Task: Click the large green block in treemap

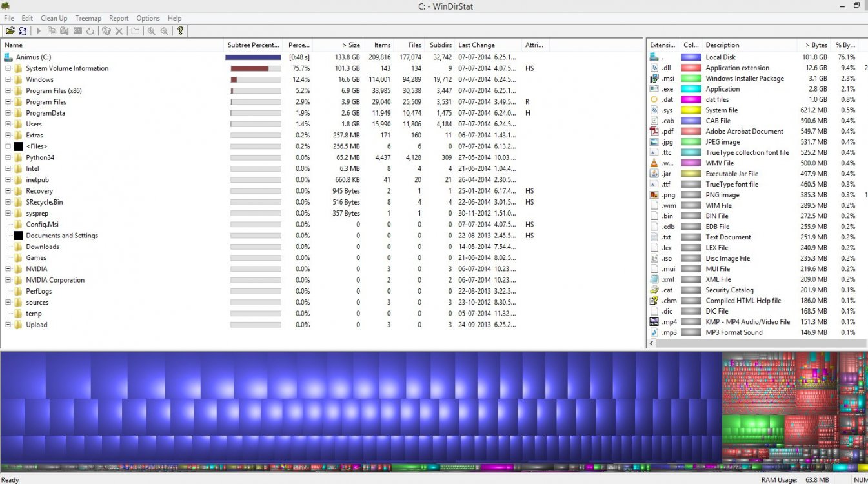Action: tap(752, 429)
